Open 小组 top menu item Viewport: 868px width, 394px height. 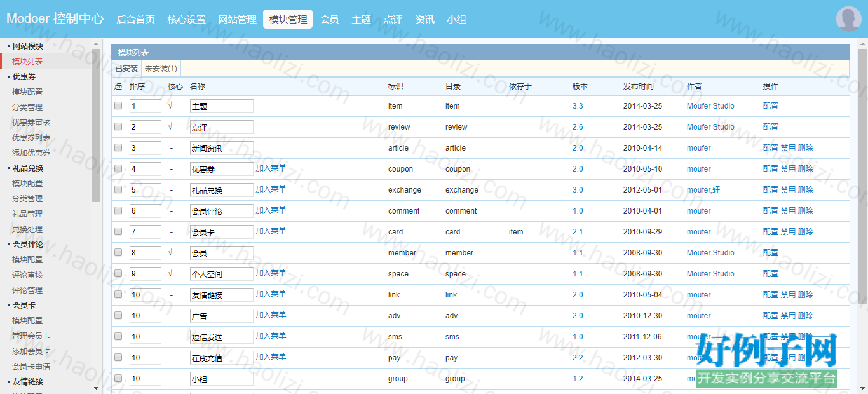[x=456, y=20]
